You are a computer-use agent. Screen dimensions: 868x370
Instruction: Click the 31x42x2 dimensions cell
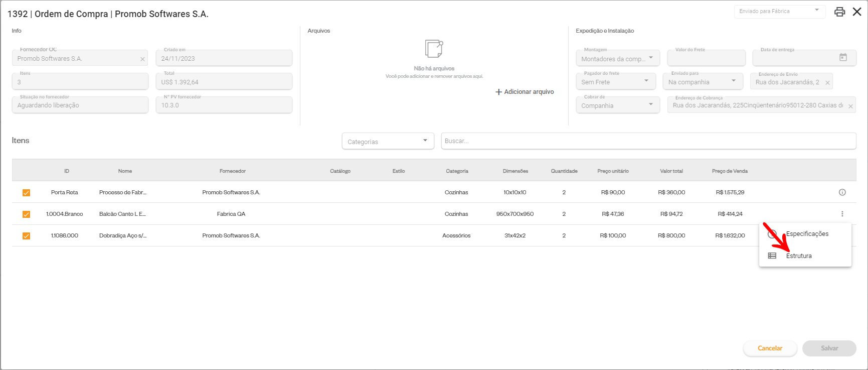point(515,235)
